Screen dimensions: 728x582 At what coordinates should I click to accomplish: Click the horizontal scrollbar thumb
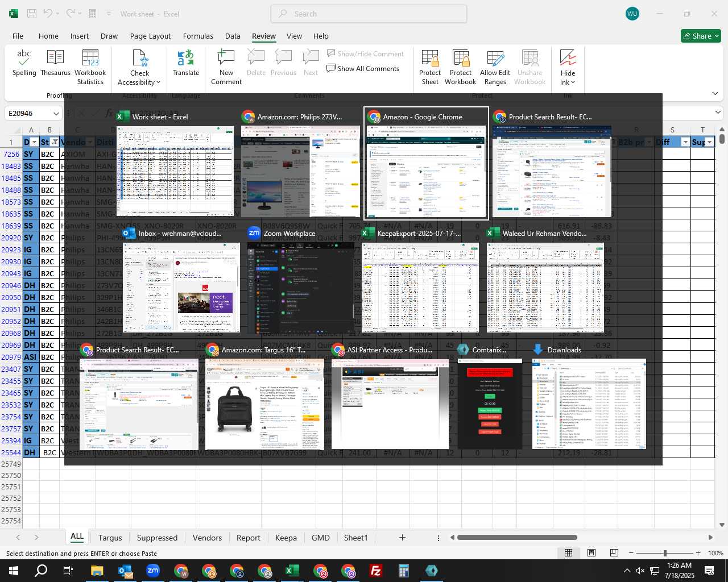[517, 537]
